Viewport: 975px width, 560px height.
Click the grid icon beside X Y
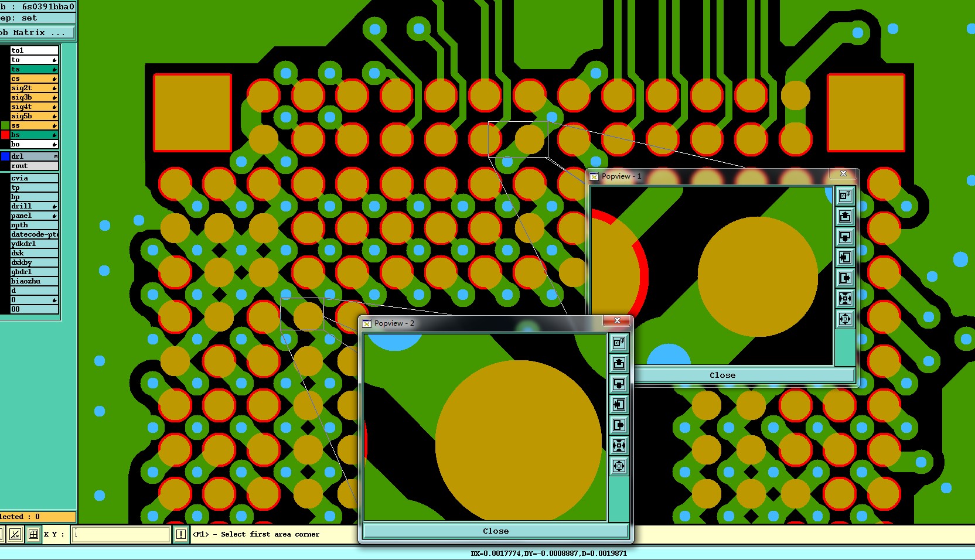33,534
